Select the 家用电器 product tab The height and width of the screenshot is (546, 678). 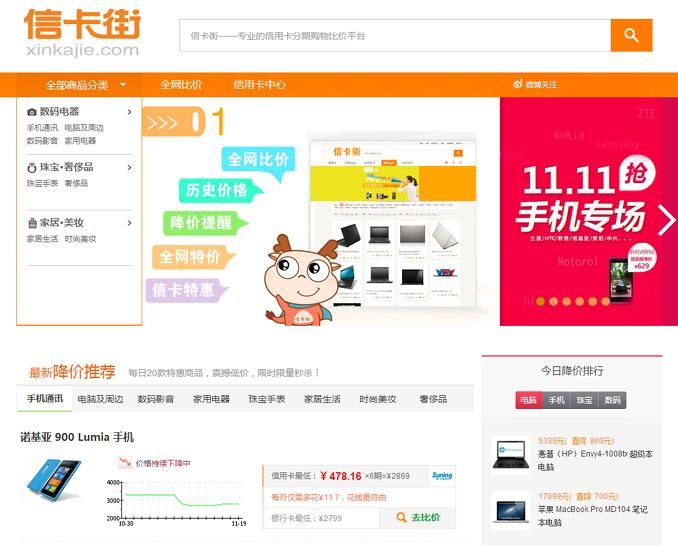(x=211, y=399)
